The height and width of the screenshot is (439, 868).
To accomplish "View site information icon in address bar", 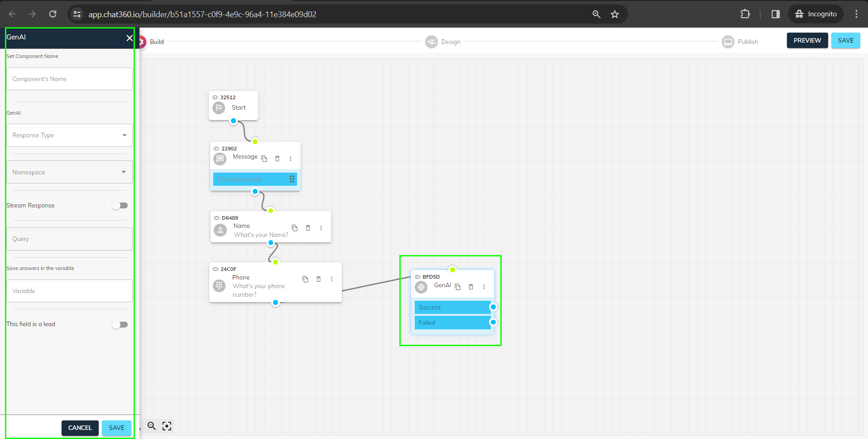I will pos(77,14).
